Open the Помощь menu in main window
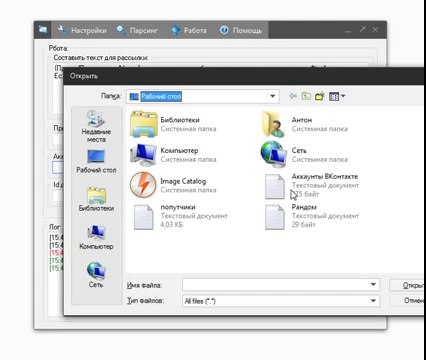Image resolution: width=426 pixels, height=360 pixels. point(241,30)
